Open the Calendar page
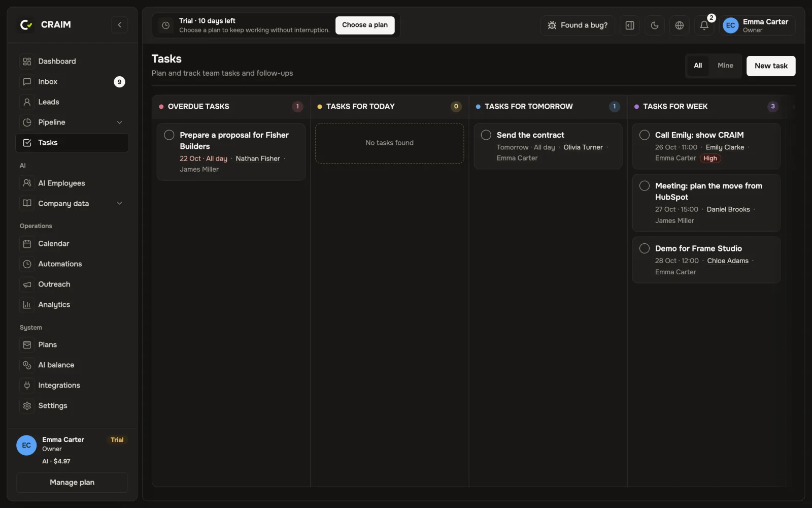 [x=72, y=244]
